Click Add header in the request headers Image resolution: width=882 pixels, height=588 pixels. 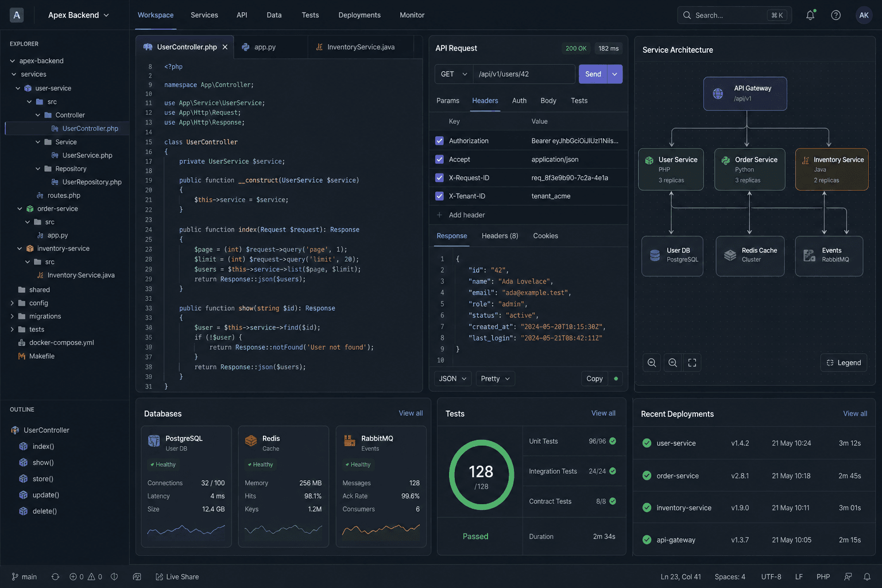(461, 215)
